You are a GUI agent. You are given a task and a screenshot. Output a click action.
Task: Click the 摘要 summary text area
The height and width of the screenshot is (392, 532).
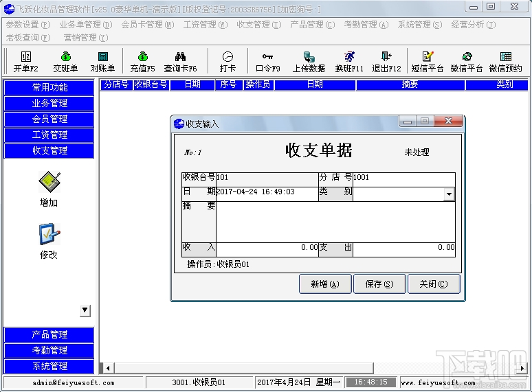click(x=335, y=222)
